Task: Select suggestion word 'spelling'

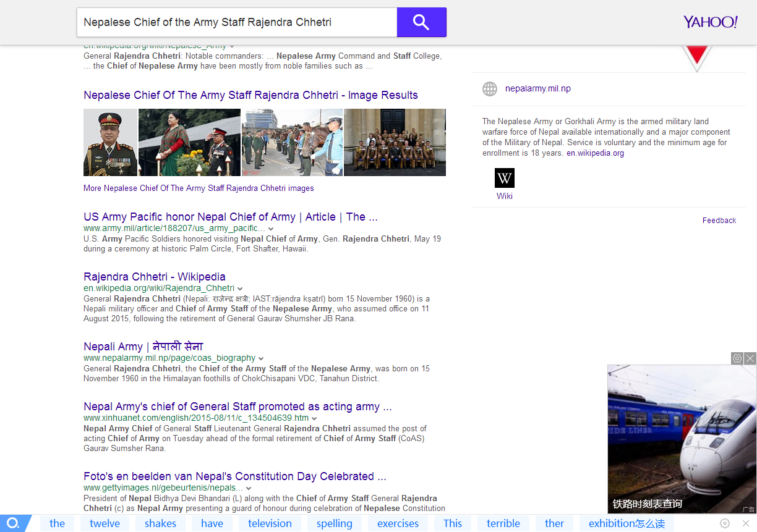Action: tap(335, 523)
